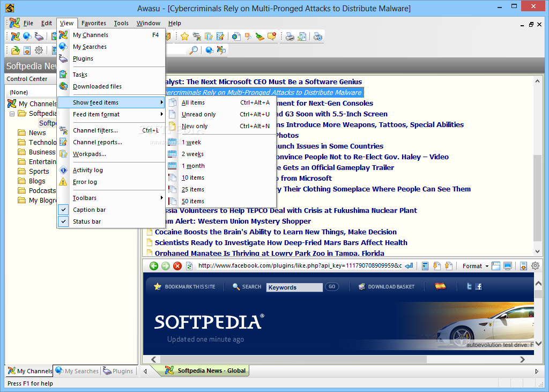Click the Refresh page icon in browser pane
549x392 pixels.
click(189, 266)
